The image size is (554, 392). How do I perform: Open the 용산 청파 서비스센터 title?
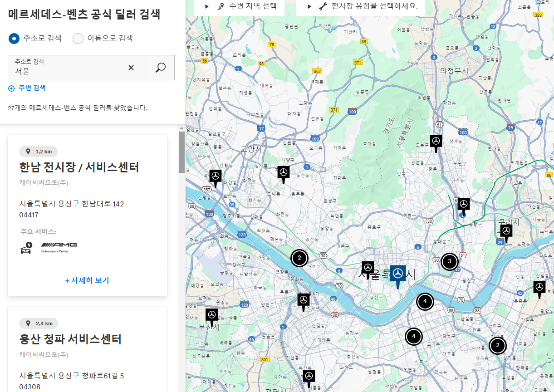70,339
